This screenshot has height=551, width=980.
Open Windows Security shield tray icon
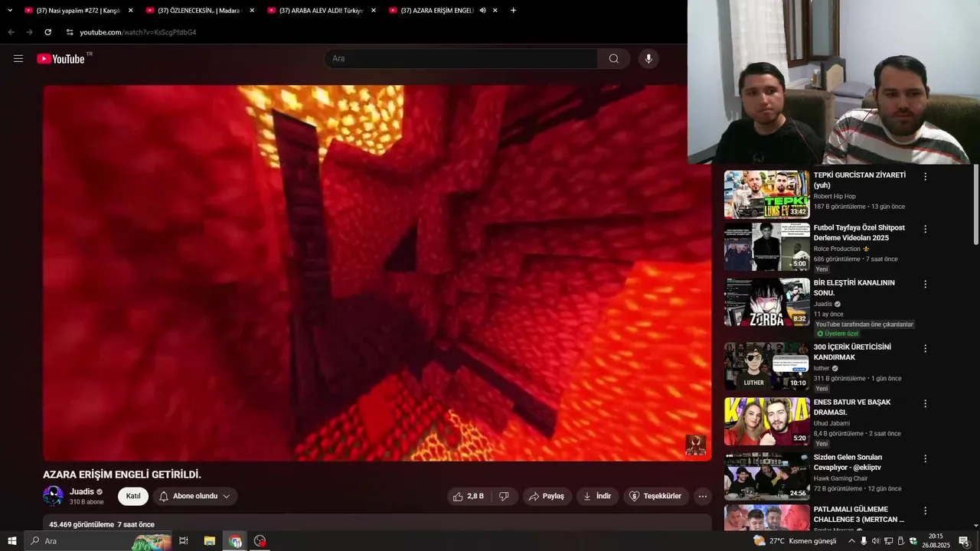[x=913, y=541]
